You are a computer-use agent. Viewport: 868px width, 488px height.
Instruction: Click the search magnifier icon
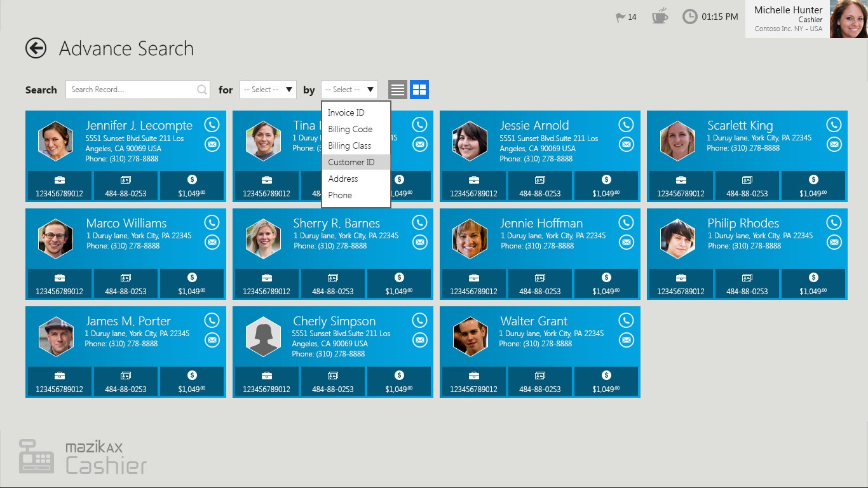pos(202,90)
